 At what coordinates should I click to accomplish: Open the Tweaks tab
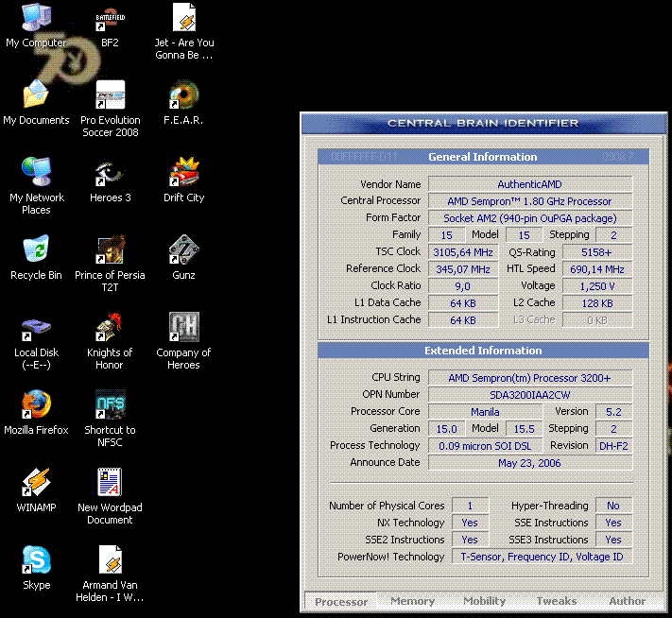click(556, 601)
